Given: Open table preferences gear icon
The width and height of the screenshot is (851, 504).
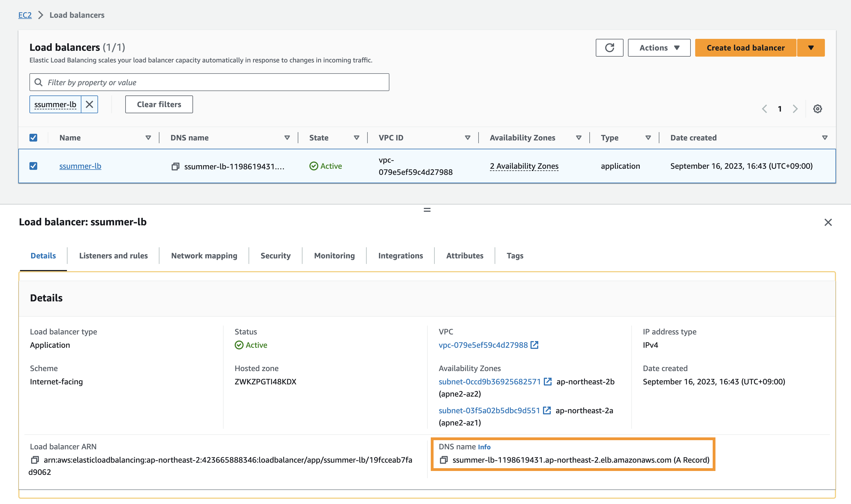Looking at the screenshot, I should coord(817,109).
